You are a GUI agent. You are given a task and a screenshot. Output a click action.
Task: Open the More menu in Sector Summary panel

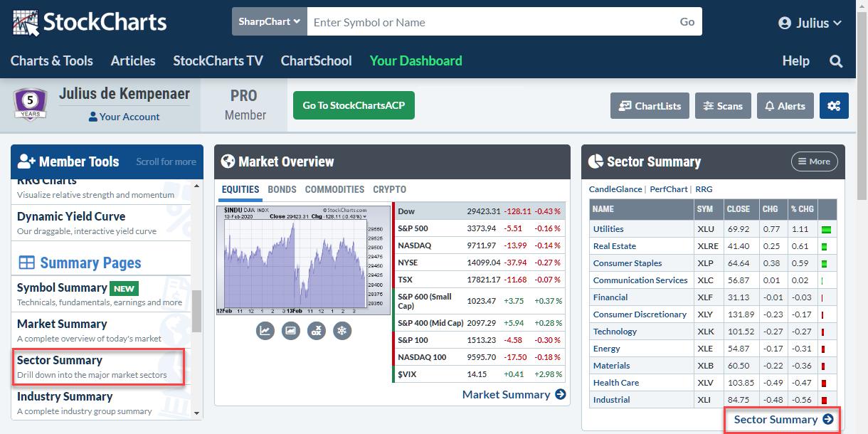(x=814, y=162)
